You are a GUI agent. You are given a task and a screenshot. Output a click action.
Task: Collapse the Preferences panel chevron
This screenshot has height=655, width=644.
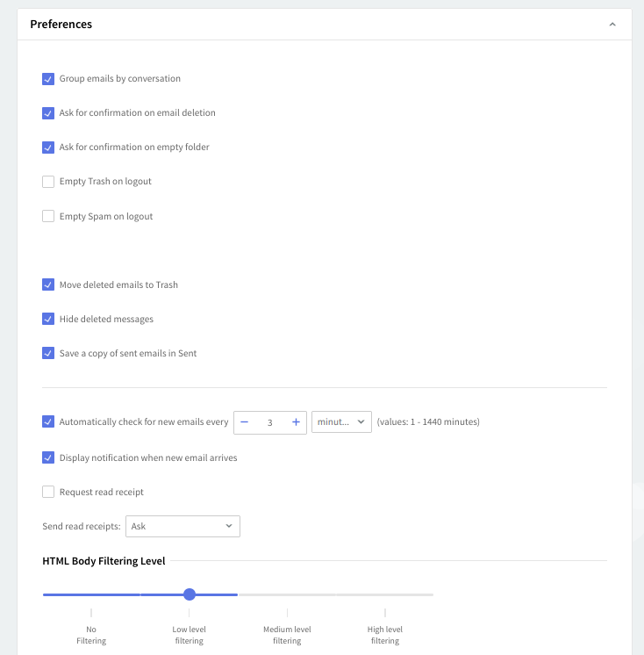point(612,25)
